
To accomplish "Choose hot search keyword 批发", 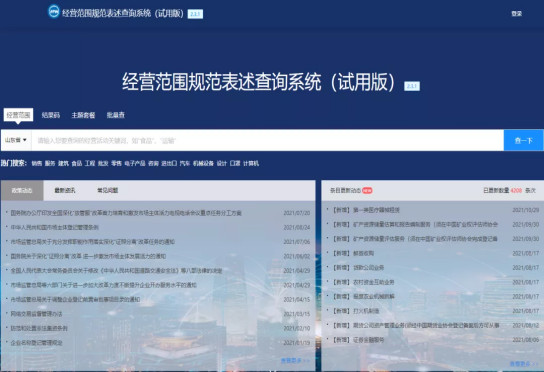I will (103, 163).
